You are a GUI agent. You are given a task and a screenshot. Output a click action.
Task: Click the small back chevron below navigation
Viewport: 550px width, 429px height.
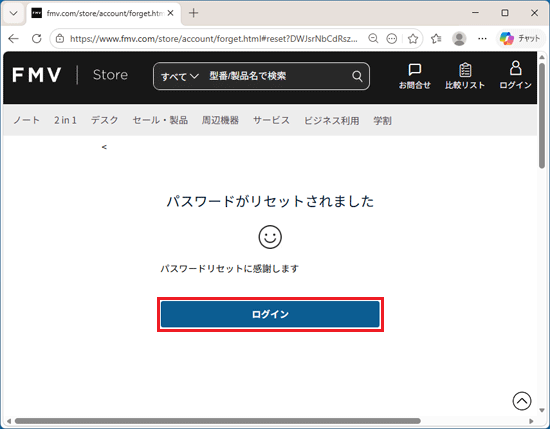coord(104,147)
